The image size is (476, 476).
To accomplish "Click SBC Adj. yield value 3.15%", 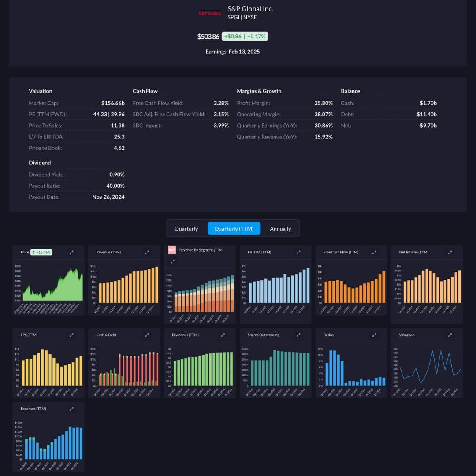I will tap(221, 115).
